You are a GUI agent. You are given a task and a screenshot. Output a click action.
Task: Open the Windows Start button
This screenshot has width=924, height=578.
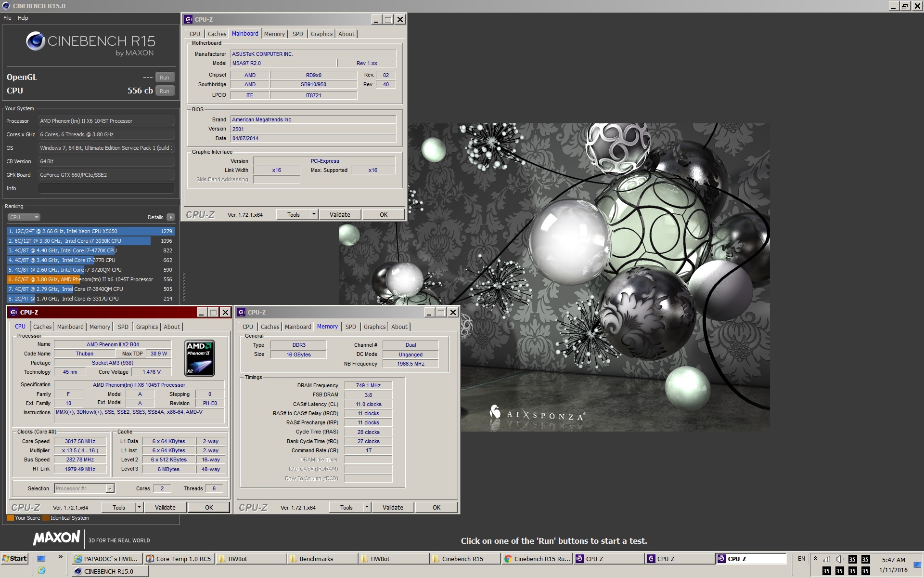click(x=15, y=559)
